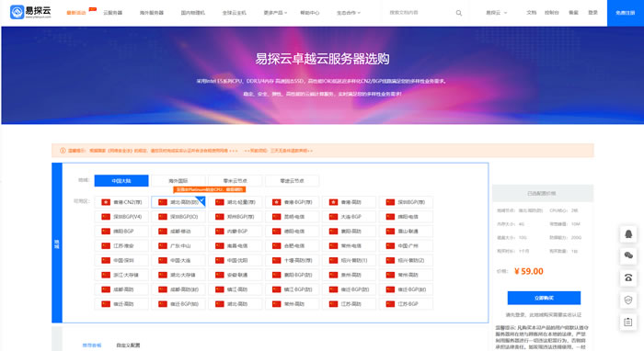Viewport: 644px width, 351px height.
Task: Select the 十堰-高防(荐) availability zone
Action: click(x=292, y=260)
